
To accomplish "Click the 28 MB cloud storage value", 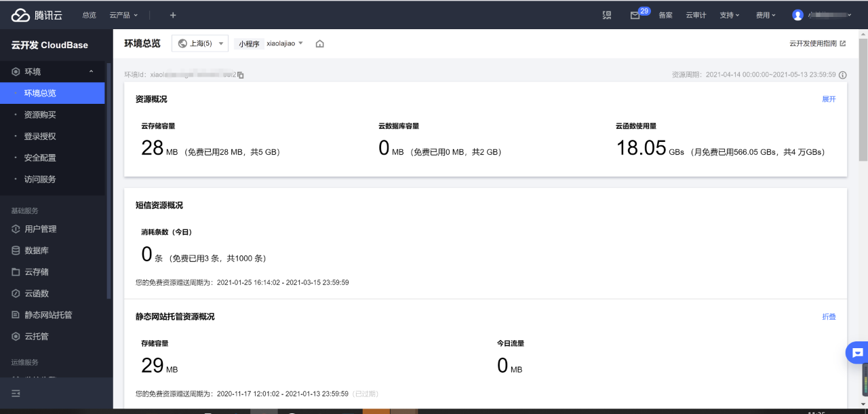I will [x=159, y=149].
